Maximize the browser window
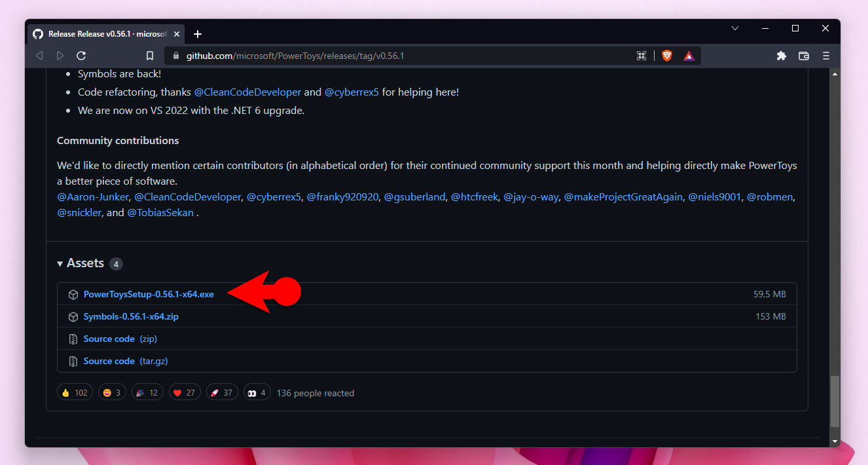The width and height of the screenshot is (868, 465). point(795,28)
